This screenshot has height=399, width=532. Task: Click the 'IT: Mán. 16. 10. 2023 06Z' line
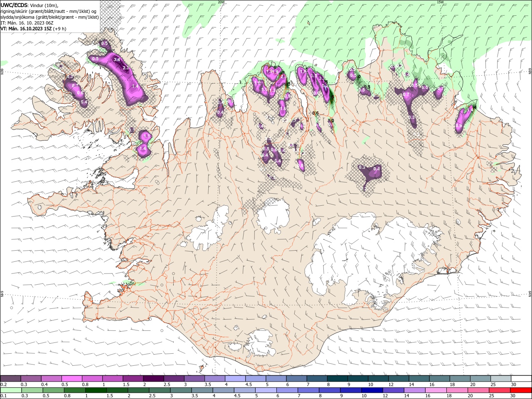(x=27, y=23)
